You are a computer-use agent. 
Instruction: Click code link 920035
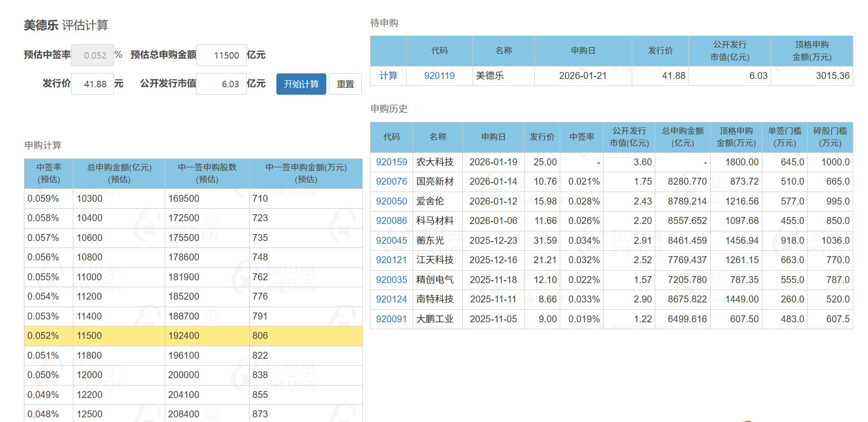[391, 280]
